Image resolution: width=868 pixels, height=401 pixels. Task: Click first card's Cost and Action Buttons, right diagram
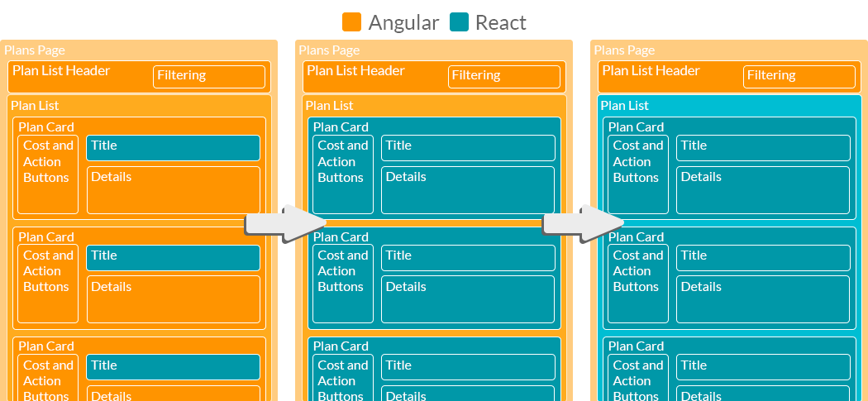(638, 174)
